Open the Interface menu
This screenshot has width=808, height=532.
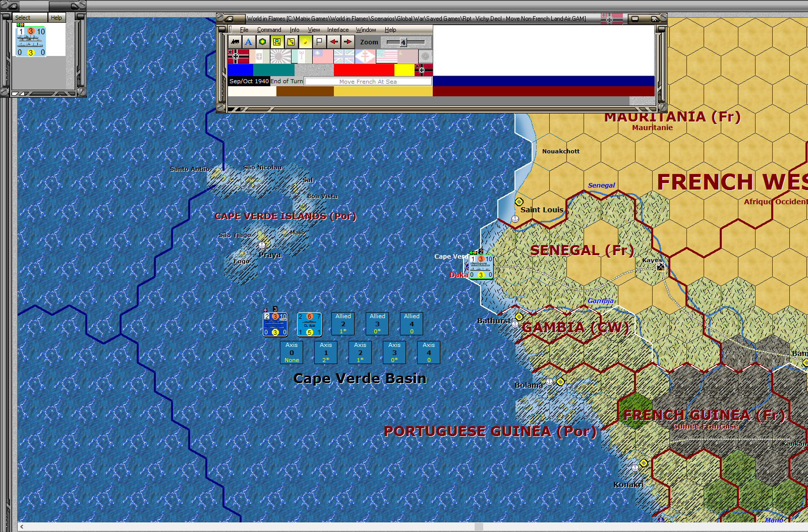pos(338,30)
